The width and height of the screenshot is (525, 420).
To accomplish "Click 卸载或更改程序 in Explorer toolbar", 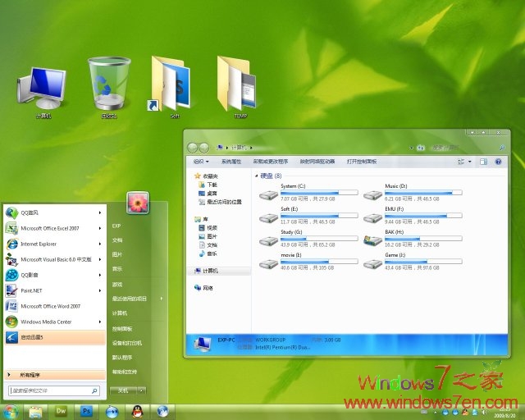I will 271,162.
